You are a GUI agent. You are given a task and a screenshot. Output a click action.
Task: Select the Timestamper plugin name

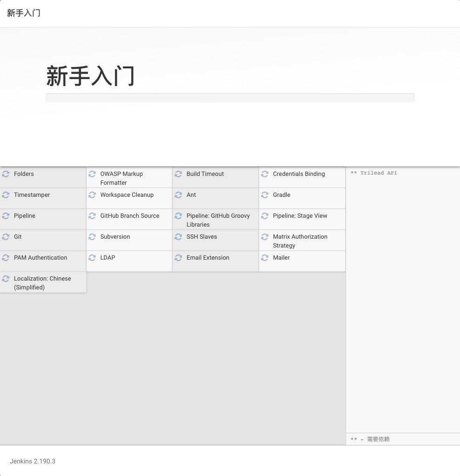(x=32, y=195)
